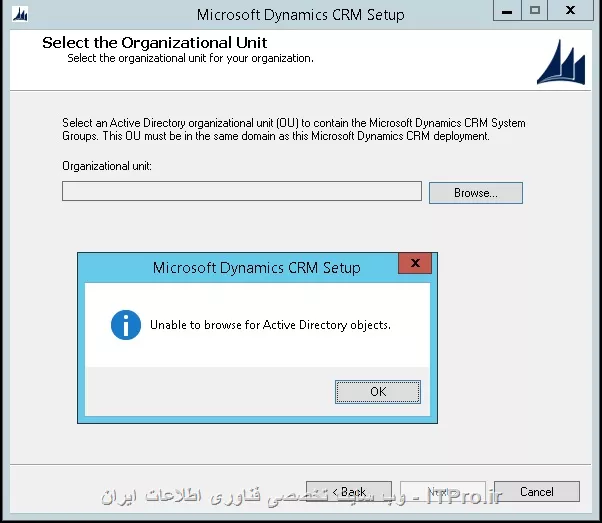Close the Unable to browse message dialog

click(415, 263)
